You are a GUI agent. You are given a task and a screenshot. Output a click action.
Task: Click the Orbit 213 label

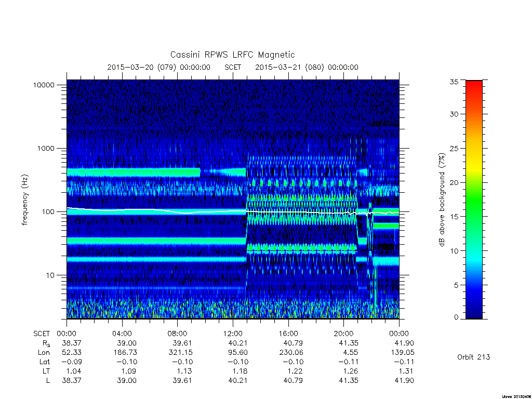point(474,357)
